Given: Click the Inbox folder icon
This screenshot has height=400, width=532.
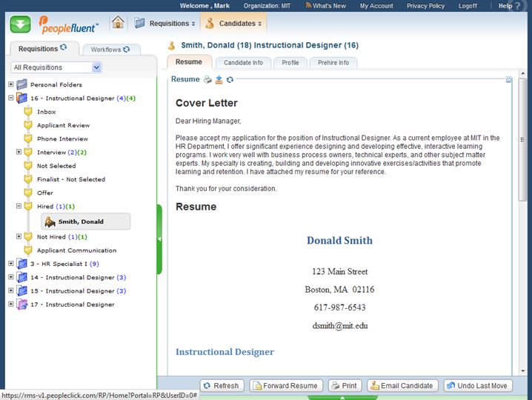Looking at the screenshot, I should [28, 112].
